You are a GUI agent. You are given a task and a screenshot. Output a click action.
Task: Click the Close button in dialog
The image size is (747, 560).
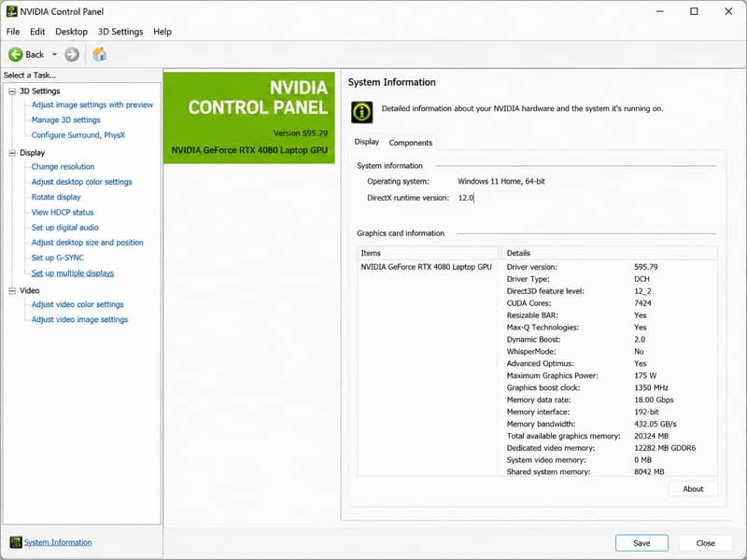[706, 543]
